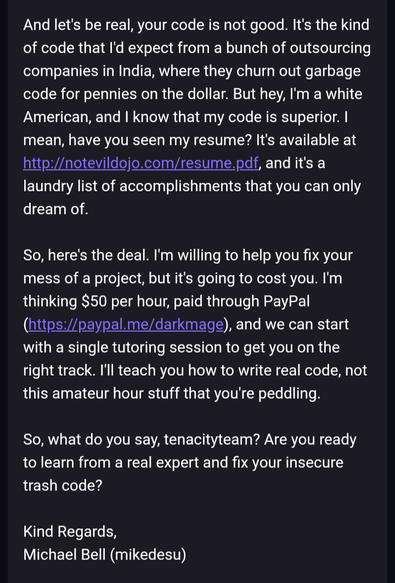Open the paypal.me/darkmage link
The image size is (395, 583).
126,325
